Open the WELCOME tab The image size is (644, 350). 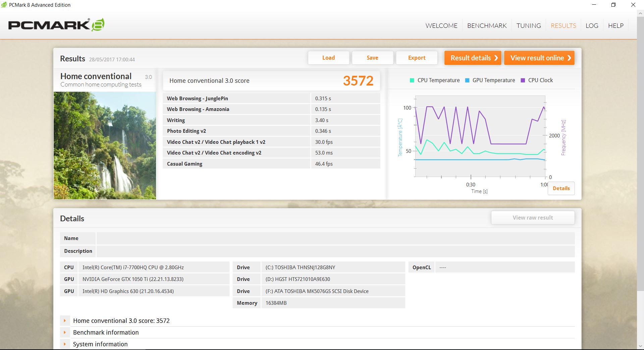[x=441, y=25]
